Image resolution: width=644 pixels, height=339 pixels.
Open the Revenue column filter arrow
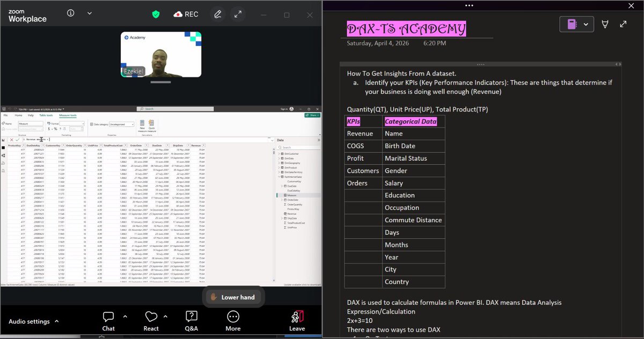(x=203, y=145)
